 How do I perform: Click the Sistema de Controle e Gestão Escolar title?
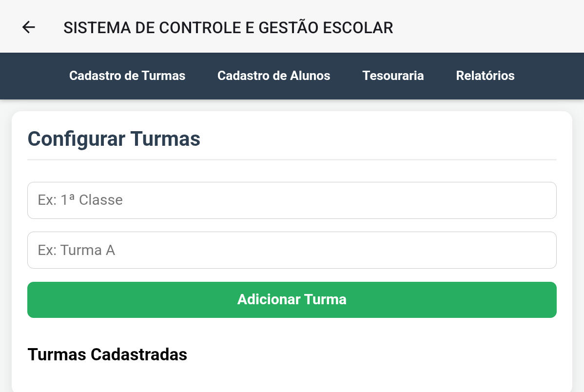click(228, 28)
